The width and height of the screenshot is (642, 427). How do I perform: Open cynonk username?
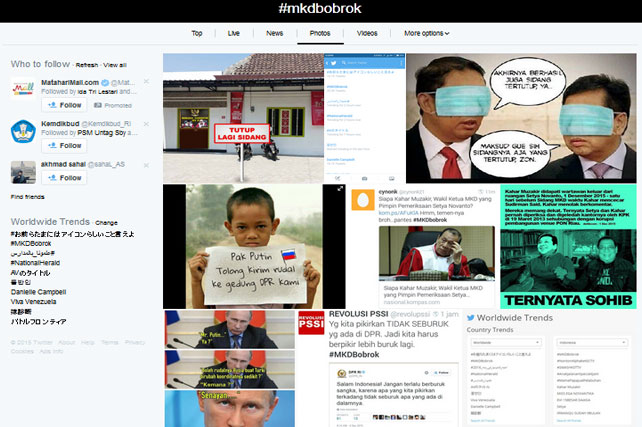point(388,192)
